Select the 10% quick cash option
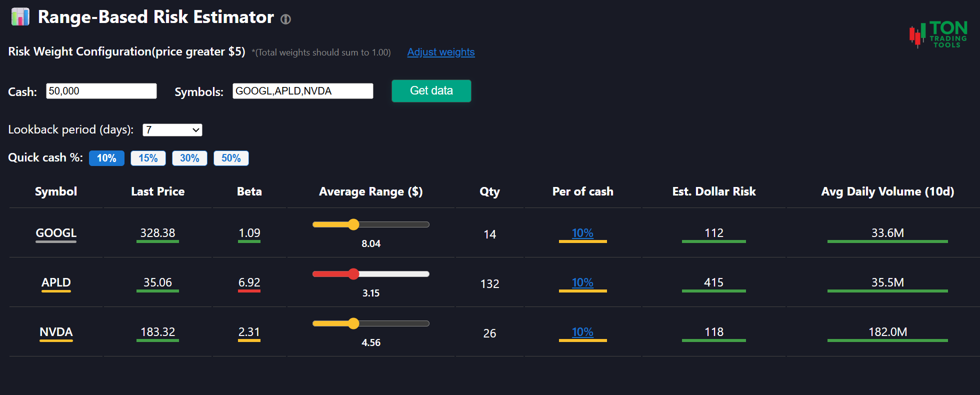 [106, 158]
